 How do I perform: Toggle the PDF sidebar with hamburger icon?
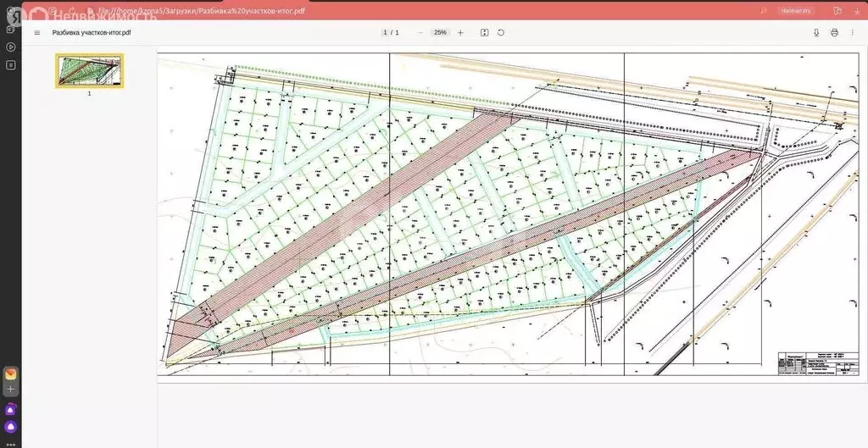click(36, 33)
